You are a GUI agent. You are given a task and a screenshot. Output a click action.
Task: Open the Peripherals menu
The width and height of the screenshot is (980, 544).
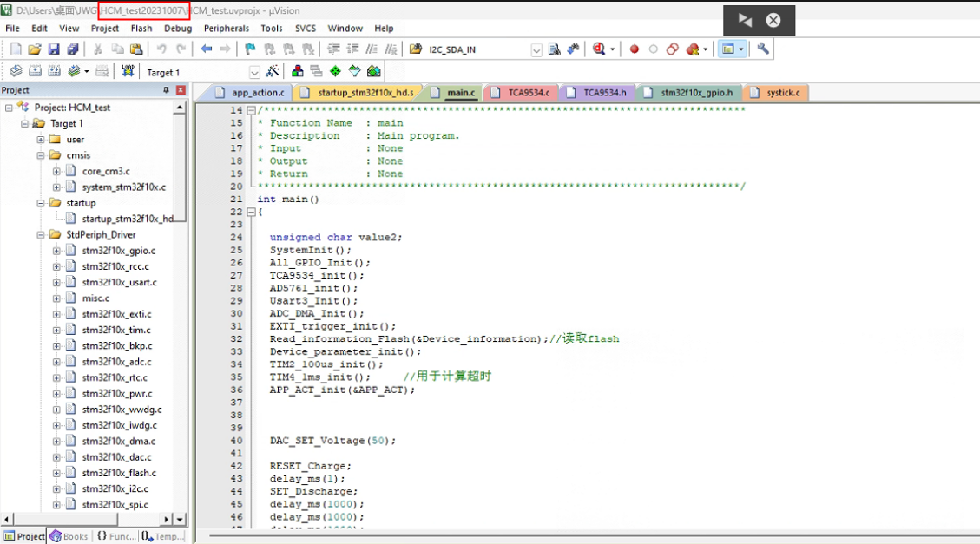[226, 29]
